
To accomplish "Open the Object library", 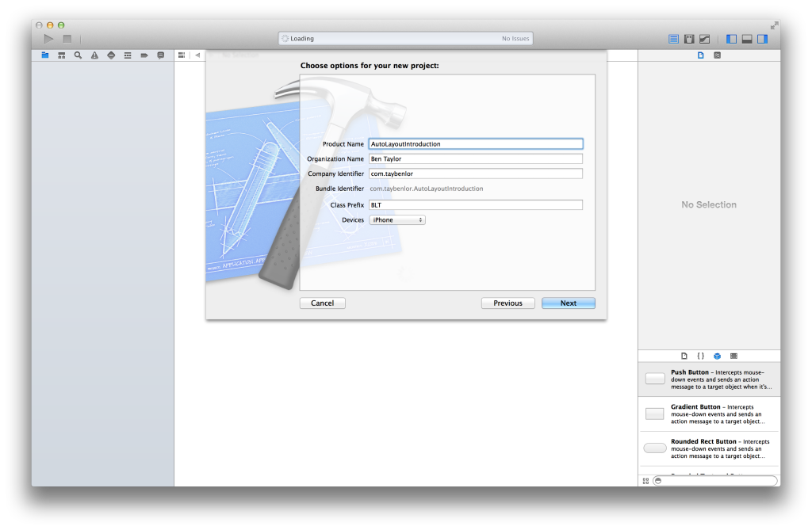I will click(x=717, y=356).
